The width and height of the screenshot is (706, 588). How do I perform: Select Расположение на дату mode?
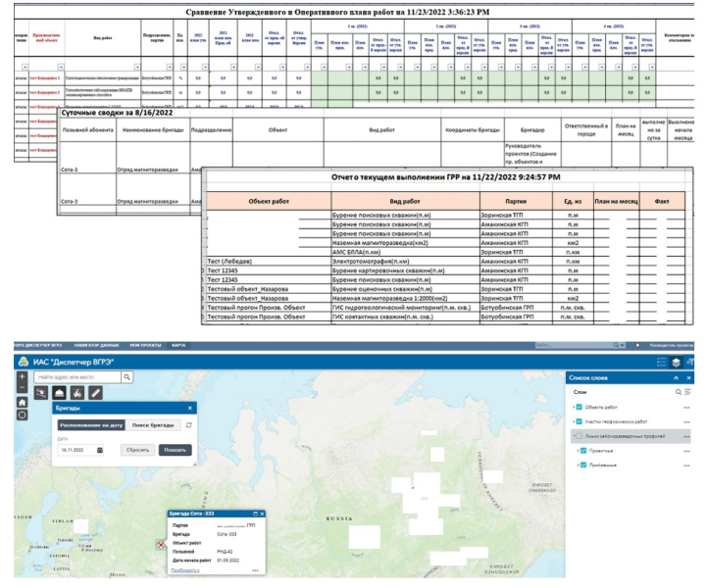click(91, 425)
